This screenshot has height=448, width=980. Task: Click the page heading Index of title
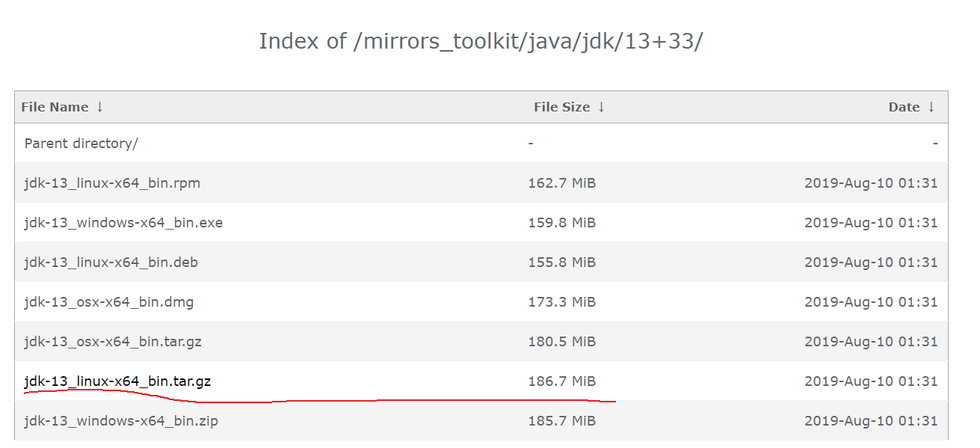pyautogui.click(x=481, y=41)
